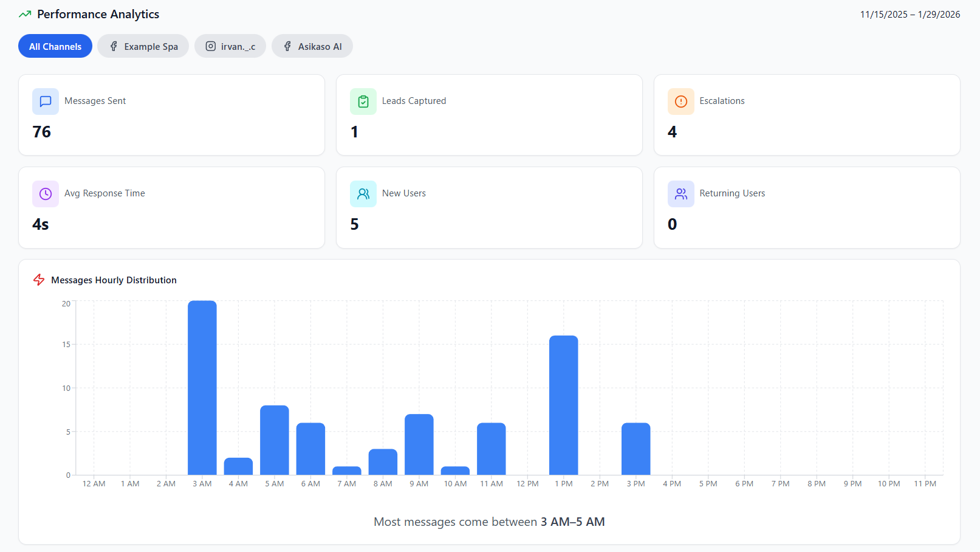Click the Messages Sent label
Viewport: 980px width, 552px height.
95,101
